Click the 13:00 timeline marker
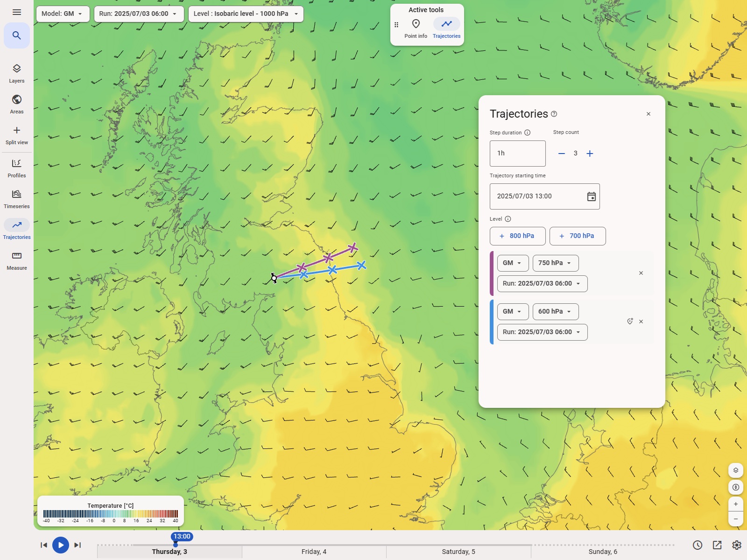This screenshot has height=560, width=747. 182,537
